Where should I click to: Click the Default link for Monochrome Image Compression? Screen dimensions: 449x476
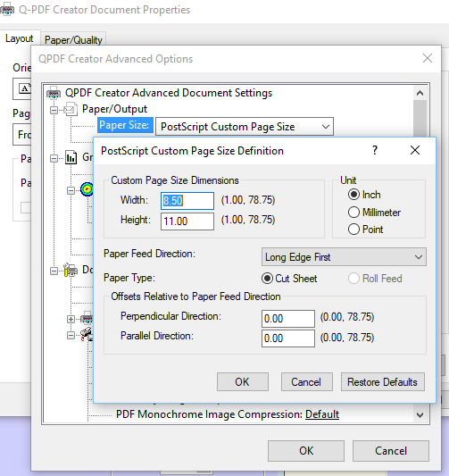tap(322, 414)
